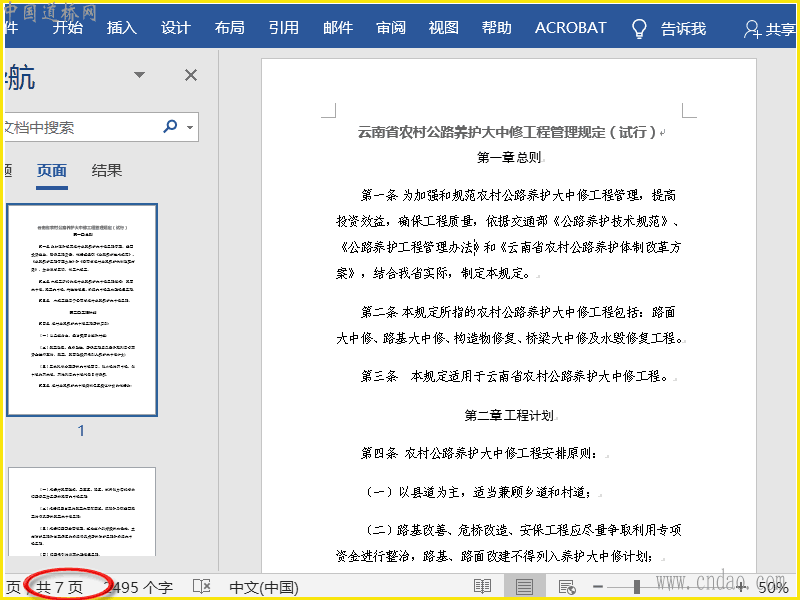Click the line 第四条 农村公路养护大中修工程安排原则
The image size is (800, 600).
[x=478, y=453]
